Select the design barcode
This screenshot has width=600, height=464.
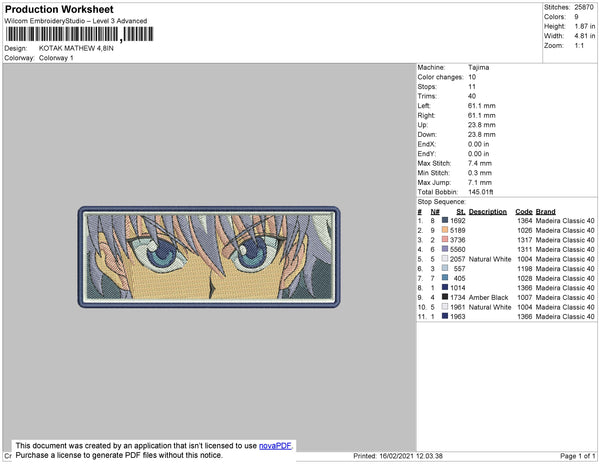pos(80,34)
